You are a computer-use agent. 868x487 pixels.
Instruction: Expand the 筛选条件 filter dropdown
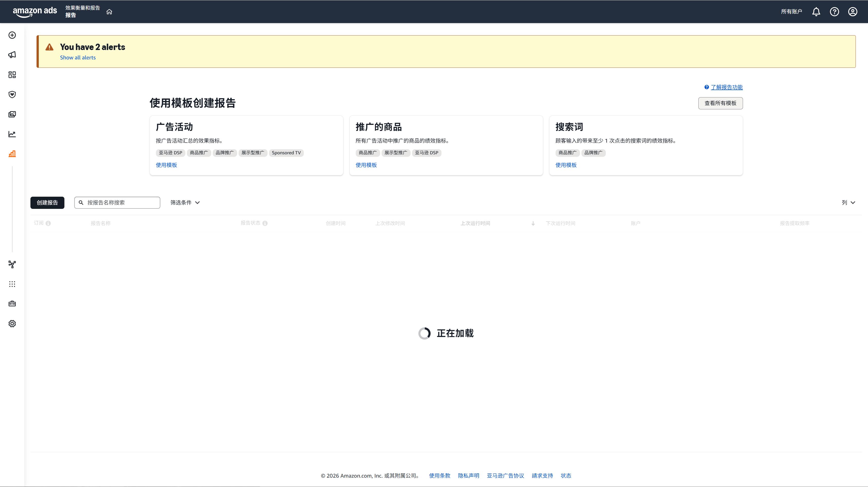pyautogui.click(x=185, y=203)
